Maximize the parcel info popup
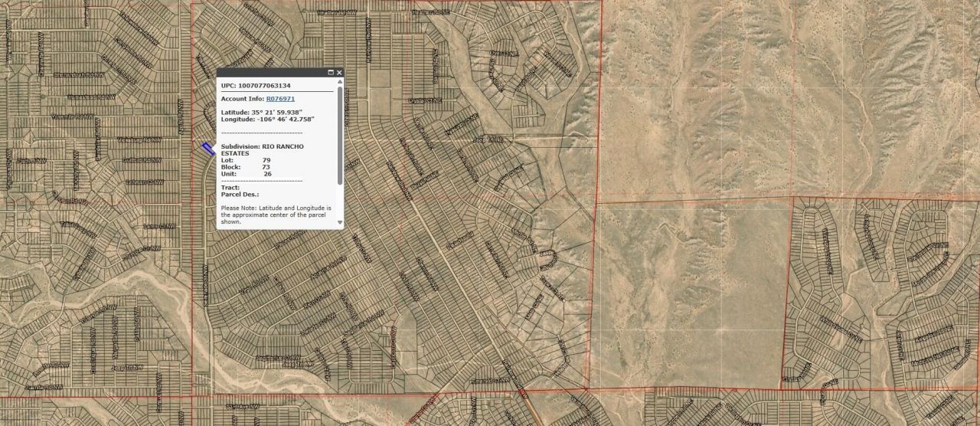The image size is (980, 426). point(331,73)
